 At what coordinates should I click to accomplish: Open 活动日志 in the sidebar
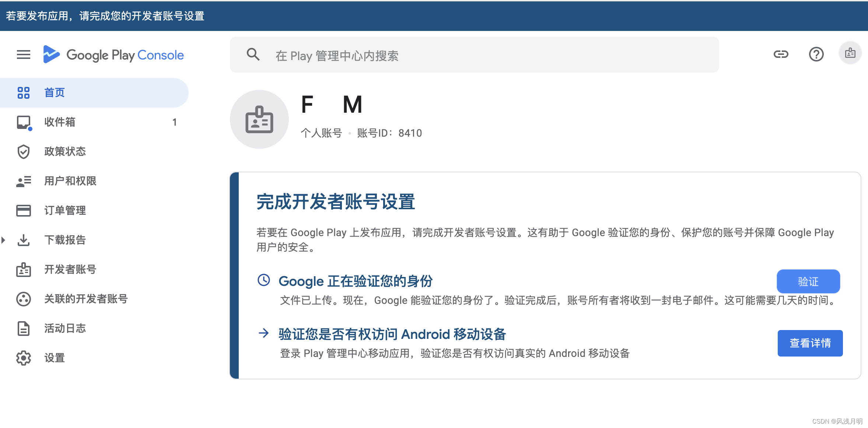[x=65, y=329]
